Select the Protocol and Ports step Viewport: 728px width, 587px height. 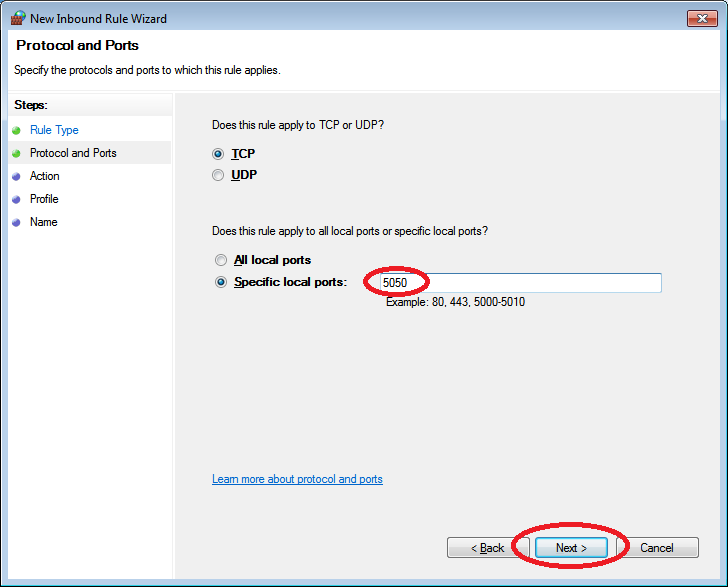click(x=73, y=153)
